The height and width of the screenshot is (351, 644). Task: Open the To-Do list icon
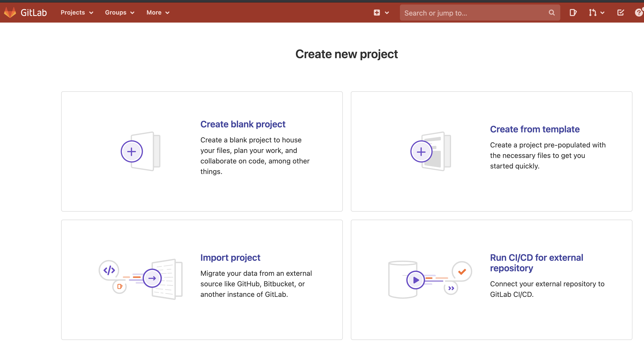coord(620,13)
